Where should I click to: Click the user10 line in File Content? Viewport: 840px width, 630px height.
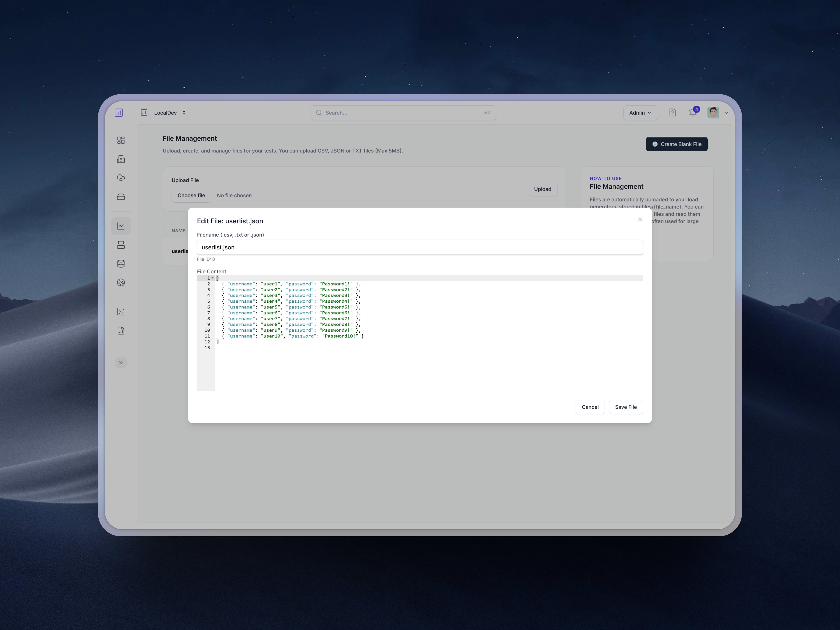coord(293,336)
